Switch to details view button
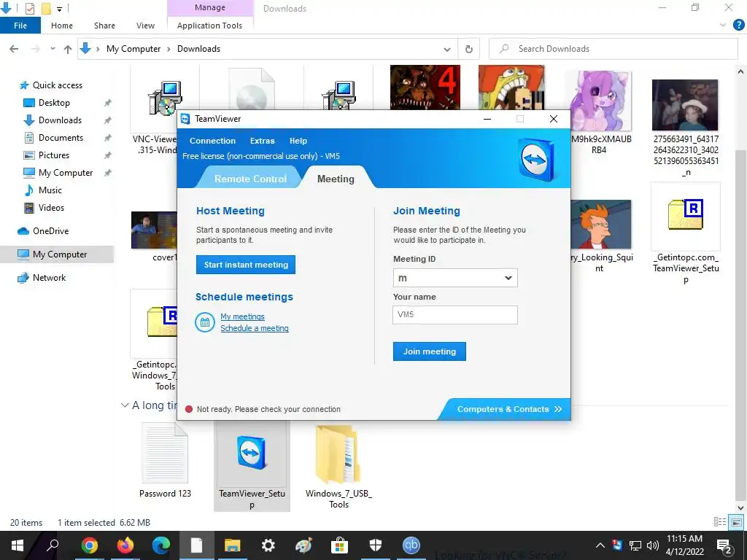Viewport: 747px width, 560px height. coord(720,522)
